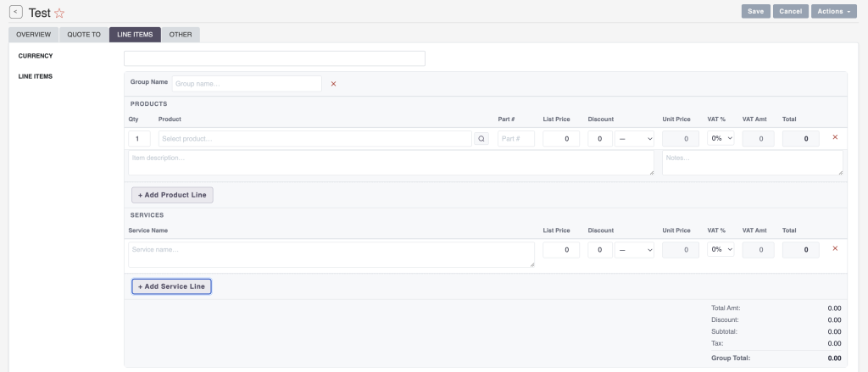Image resolution: width=868 pixels, height=372 pixels.
Task: Mark Test as favorite with star icon
Action: coord(59,14)
